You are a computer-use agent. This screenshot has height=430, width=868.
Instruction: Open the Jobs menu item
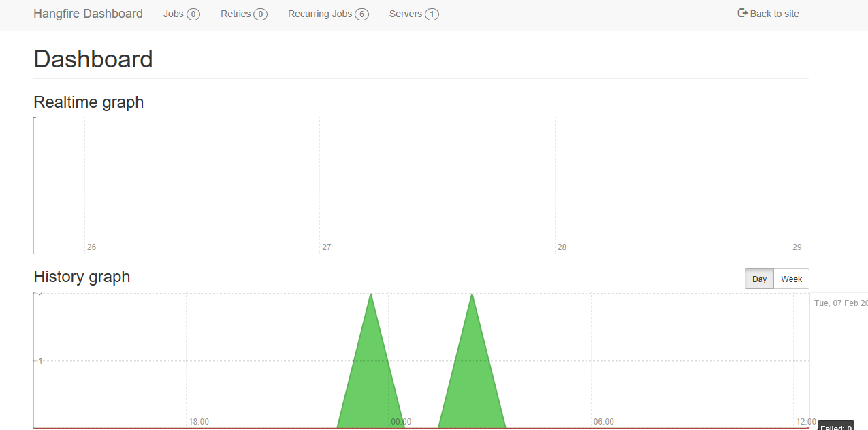click(181, 14)
